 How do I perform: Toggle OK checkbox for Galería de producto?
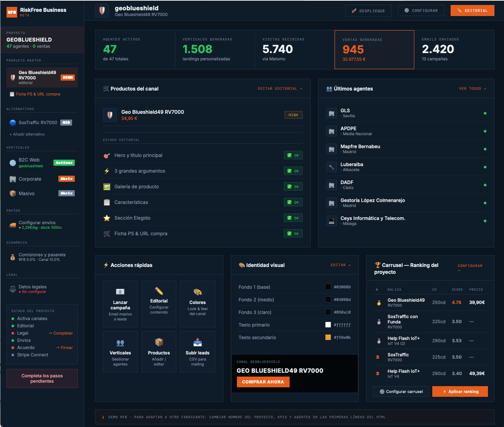[293, 187]
